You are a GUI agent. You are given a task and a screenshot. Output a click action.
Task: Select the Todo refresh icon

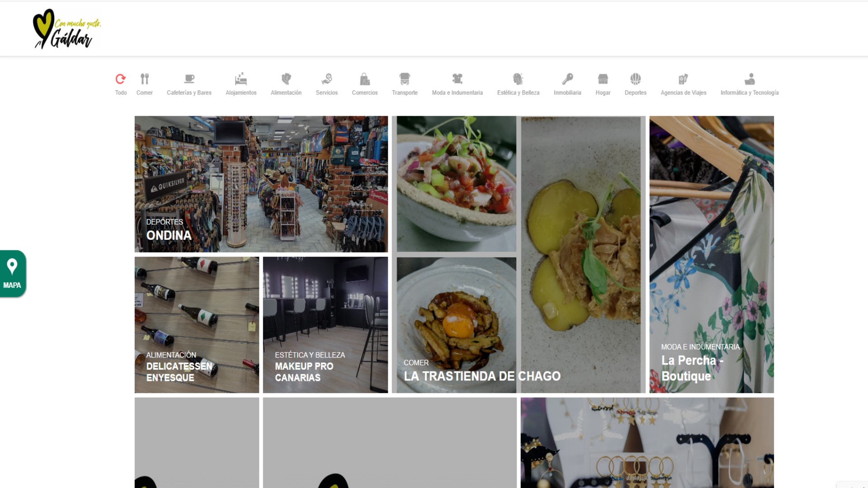(x=120, y=79)
